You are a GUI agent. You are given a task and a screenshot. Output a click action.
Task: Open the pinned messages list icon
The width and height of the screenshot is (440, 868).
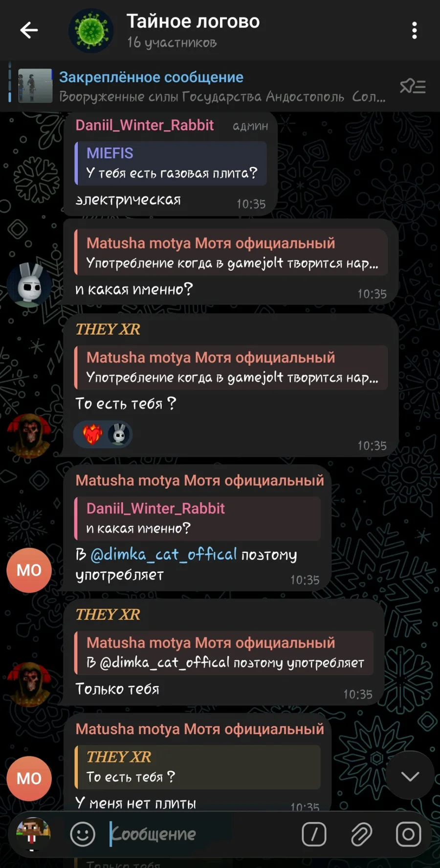pos(413,86)
